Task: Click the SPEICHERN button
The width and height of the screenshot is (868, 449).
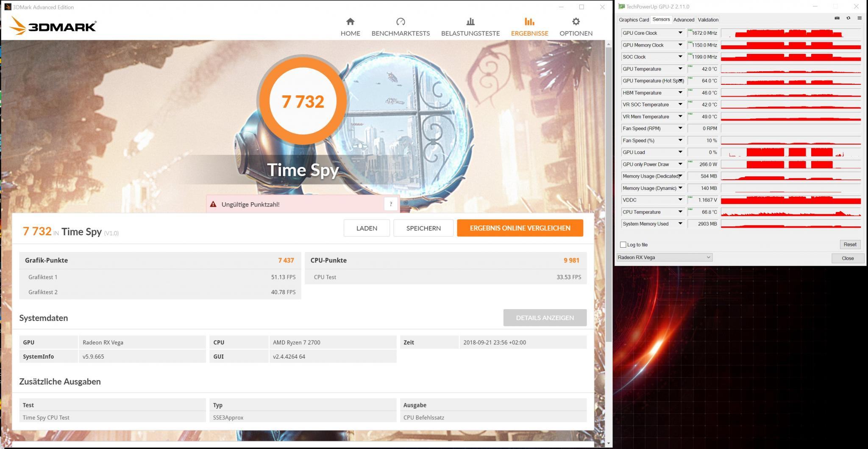Action: pyautogui.click(x=423, y=228)
